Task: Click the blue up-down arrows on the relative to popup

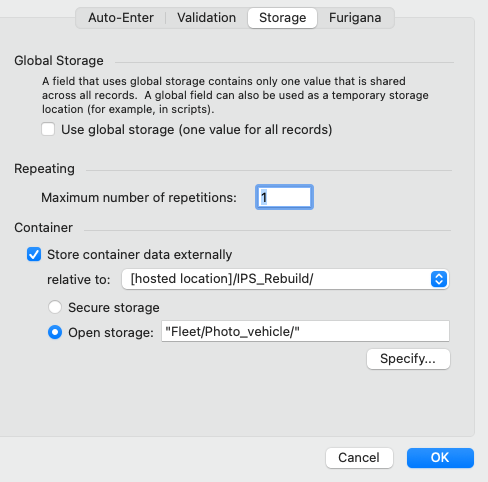Action: [439, 279]
